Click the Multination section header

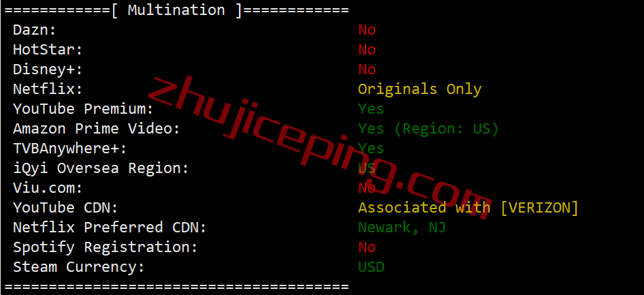pyautogui.click(x=176, y=10)
